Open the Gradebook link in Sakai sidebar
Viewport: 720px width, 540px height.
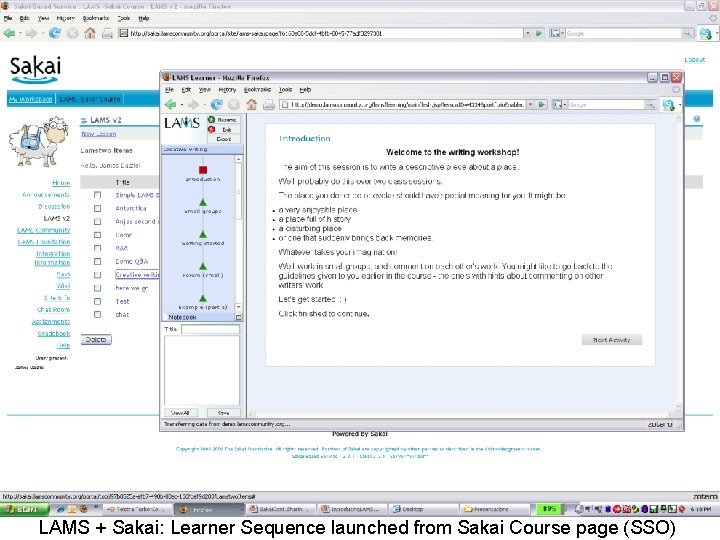pos(54,333)
